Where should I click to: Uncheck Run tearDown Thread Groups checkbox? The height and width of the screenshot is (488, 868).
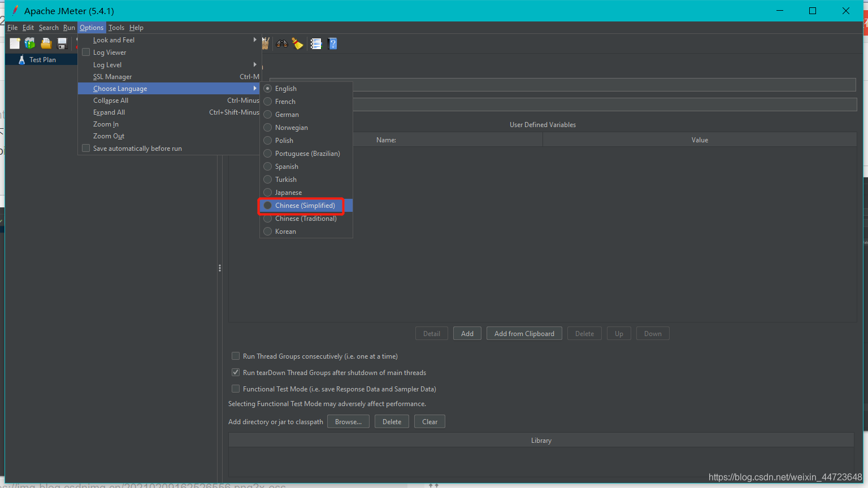(x=236, y=372)
